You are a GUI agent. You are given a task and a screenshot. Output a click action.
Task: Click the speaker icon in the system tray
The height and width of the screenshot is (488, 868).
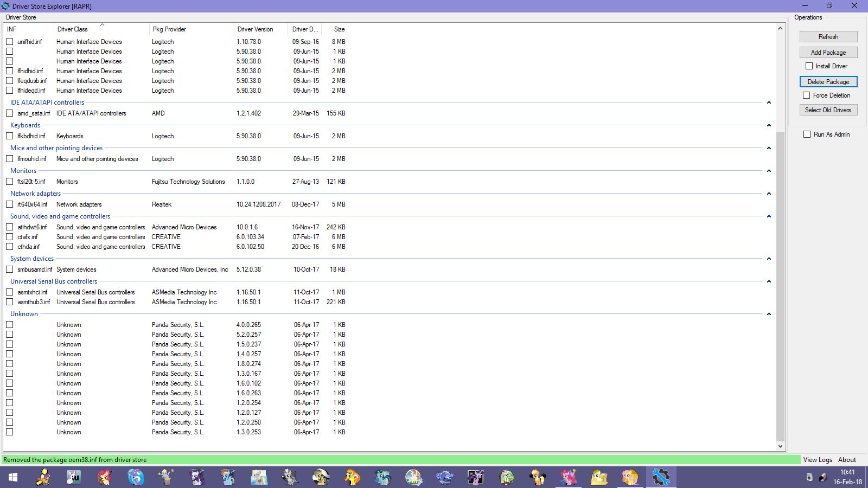pyautogui.click(x=809, y=477)
